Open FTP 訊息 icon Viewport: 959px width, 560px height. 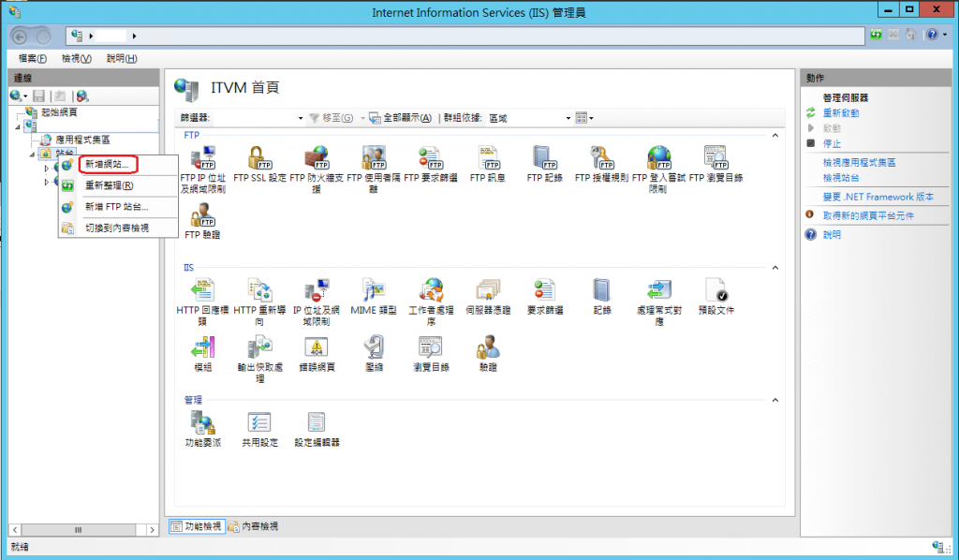487,164
